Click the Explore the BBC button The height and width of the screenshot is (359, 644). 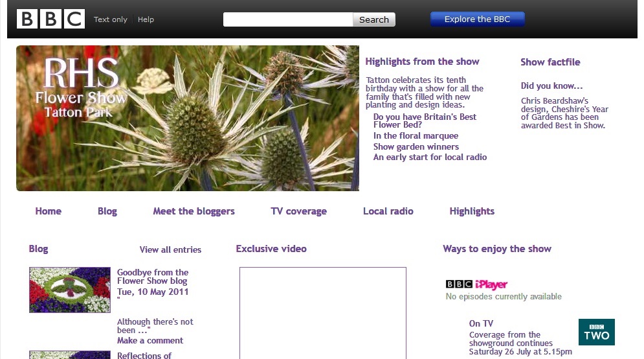point(477,19)
